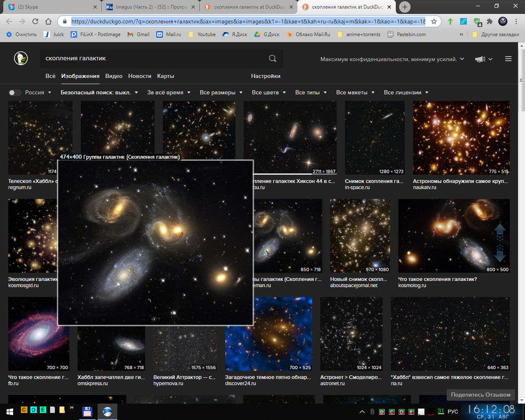525x420 pixels.
Task: Expand the Россия region dropdown
Action: click(38, 92)
